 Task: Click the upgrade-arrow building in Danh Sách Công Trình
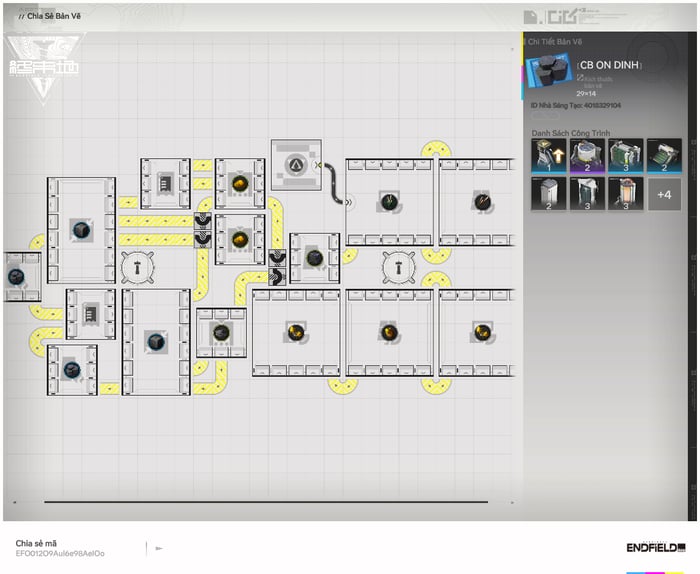click(x=549, y=157)
